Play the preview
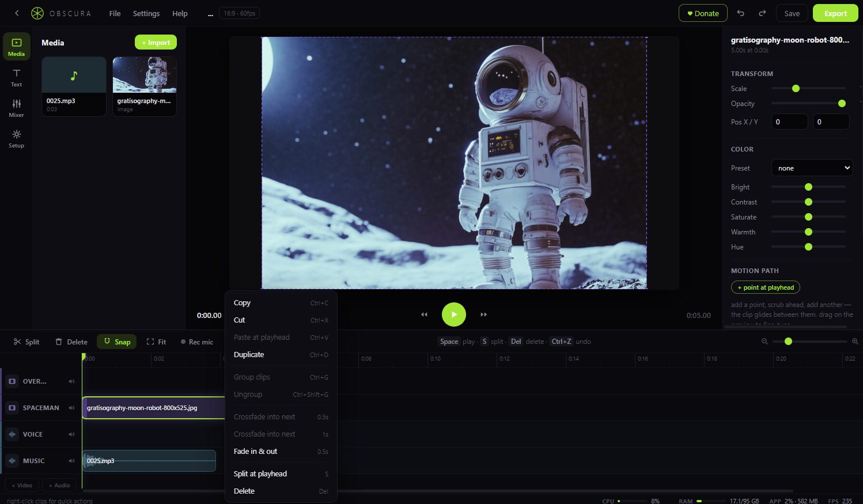 pos(454,314)
